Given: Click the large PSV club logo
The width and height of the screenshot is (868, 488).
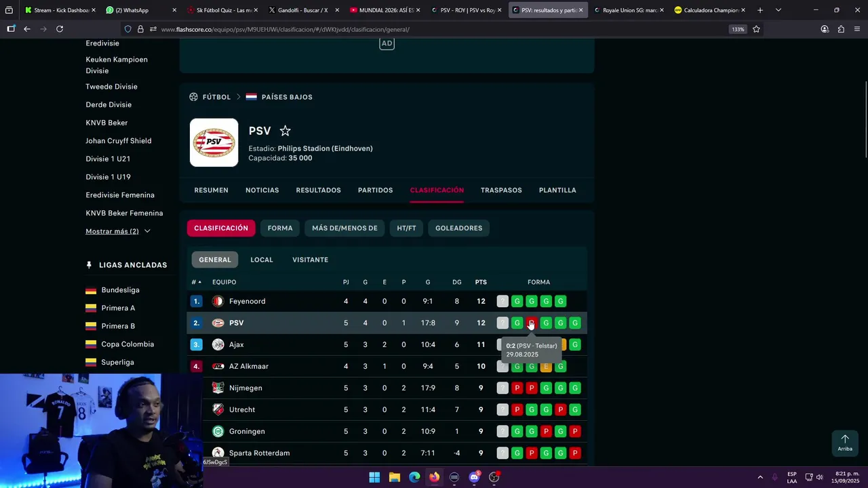Looking at the screenshot, I should point(214,142).
